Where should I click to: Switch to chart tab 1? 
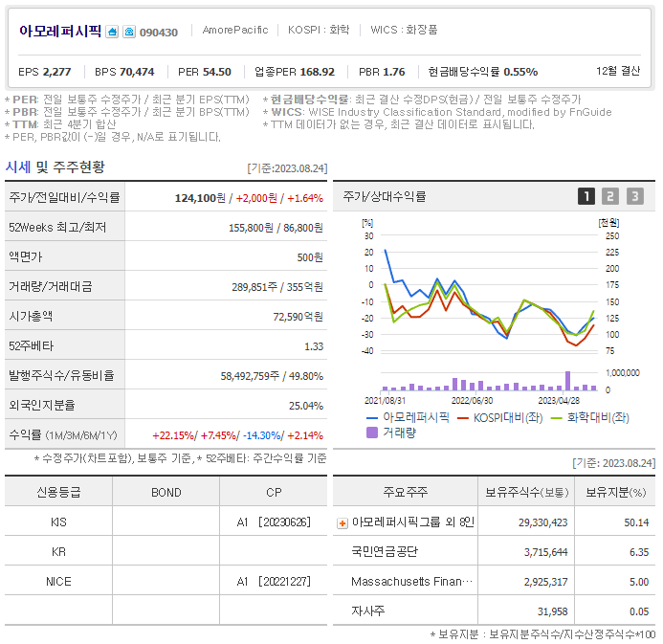pos(586,196)
